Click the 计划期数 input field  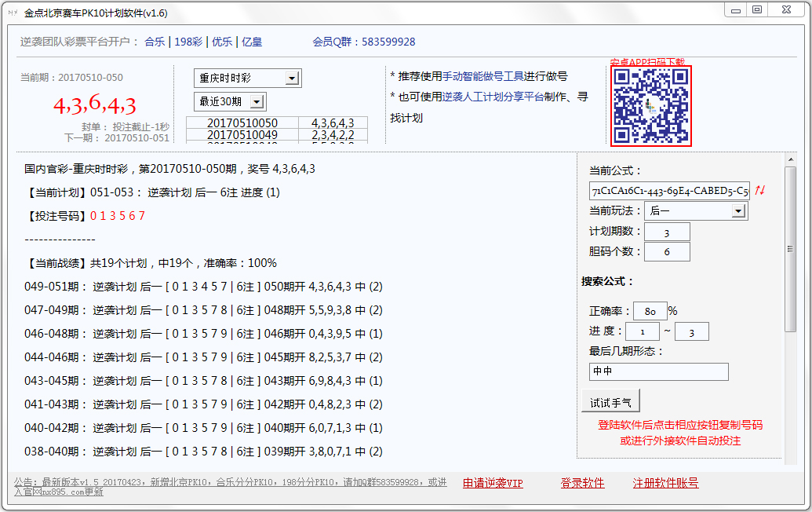(x=667, y=232)
